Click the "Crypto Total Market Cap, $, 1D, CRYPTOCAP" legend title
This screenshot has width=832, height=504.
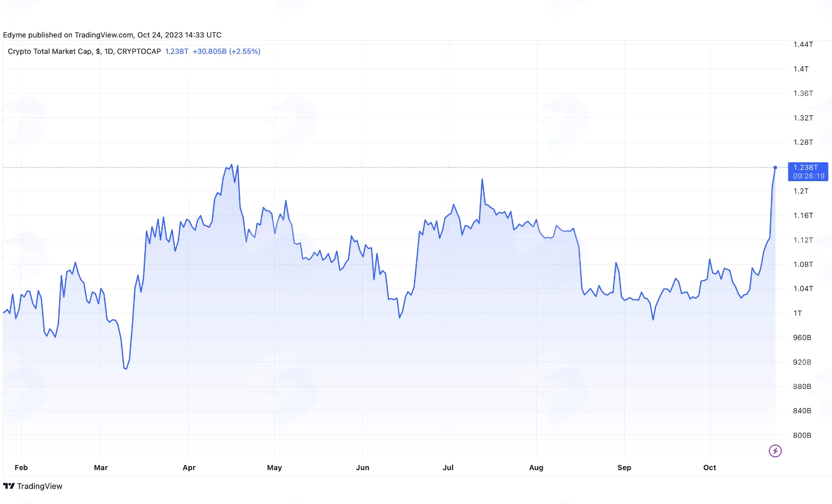coord(84,51)
